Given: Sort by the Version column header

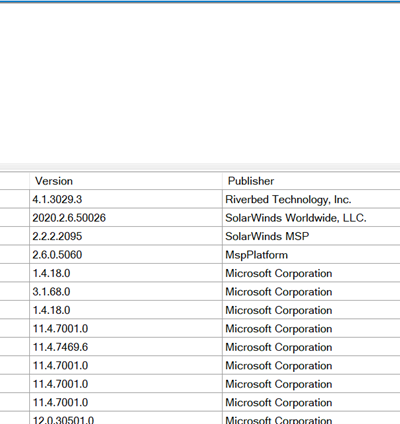Looking at the screenshot, I should [x=126, y=181].
